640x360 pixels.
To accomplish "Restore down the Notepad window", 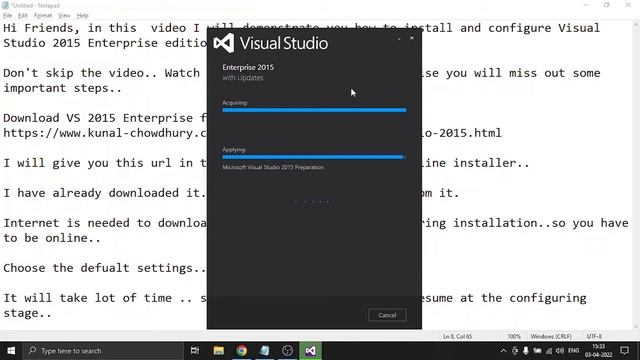I will click(x=607, y=5).
